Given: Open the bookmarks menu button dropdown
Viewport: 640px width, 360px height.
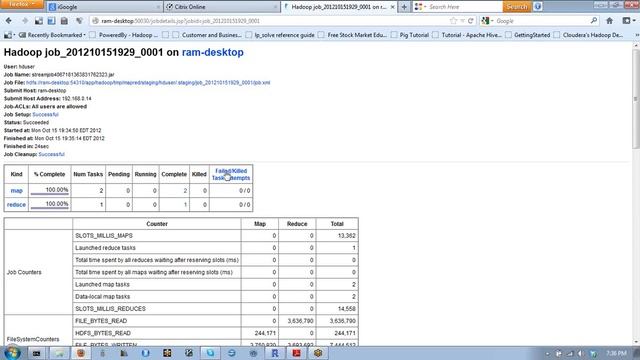Looking at the screenshot, I should tap(628, 21).
